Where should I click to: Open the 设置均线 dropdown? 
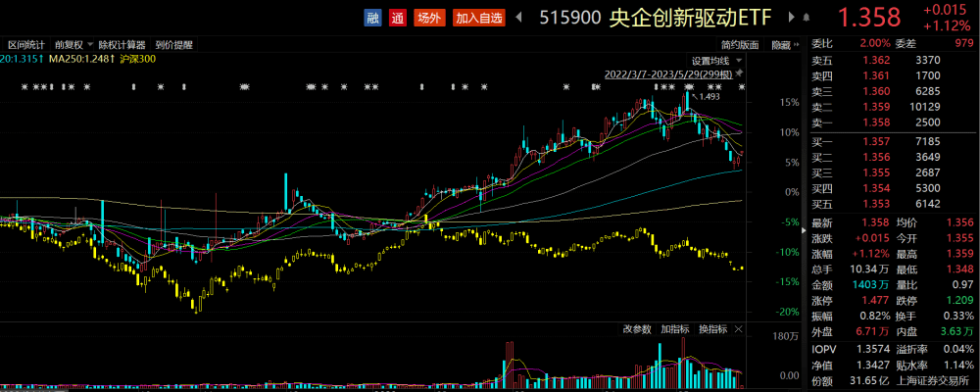coord(717,61)
